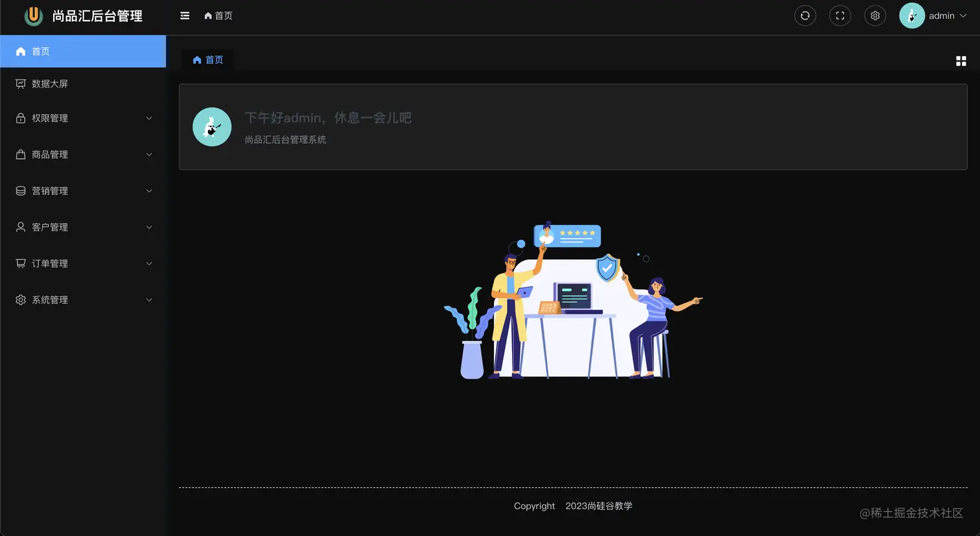Click the admin username text
Screen dimensions: 980x536
[x=942, y=16]
